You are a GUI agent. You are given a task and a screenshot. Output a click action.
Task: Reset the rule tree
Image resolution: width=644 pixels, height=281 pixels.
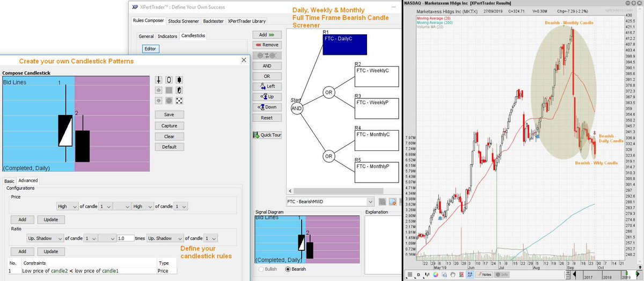point(267,117)
